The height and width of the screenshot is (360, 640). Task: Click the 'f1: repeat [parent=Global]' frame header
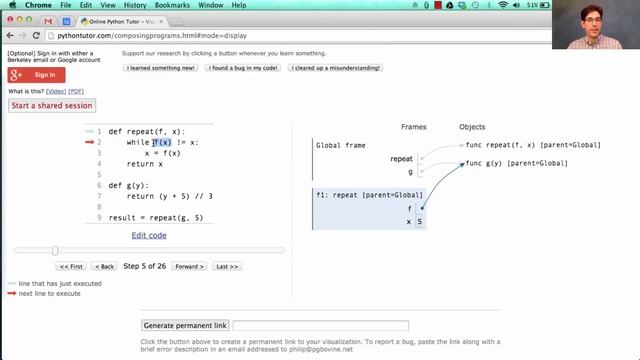click(x=369, y=195)
